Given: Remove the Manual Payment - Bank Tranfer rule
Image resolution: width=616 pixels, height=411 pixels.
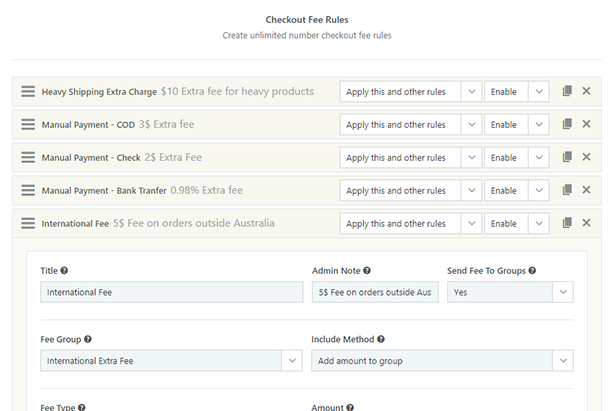Looking at the screenshot, I should 586,190.
